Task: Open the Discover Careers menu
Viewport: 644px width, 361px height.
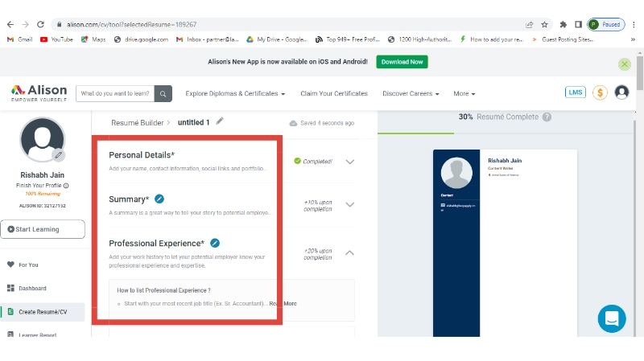Action: pos(411,93)
